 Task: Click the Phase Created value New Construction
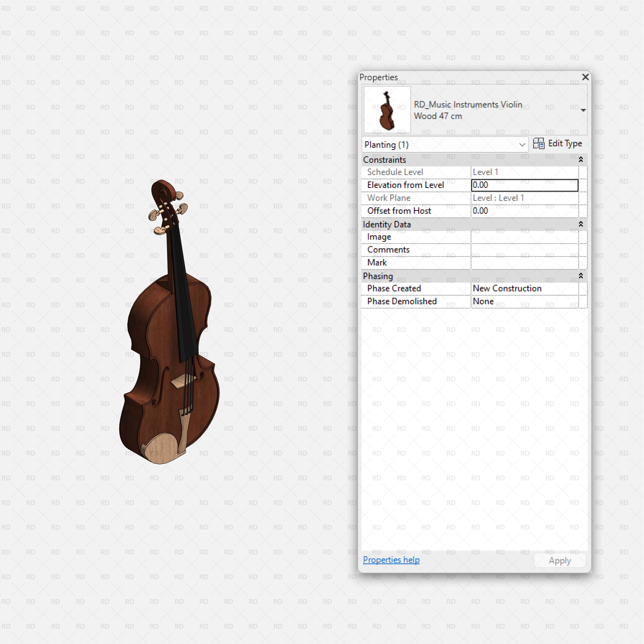point(507,288)
